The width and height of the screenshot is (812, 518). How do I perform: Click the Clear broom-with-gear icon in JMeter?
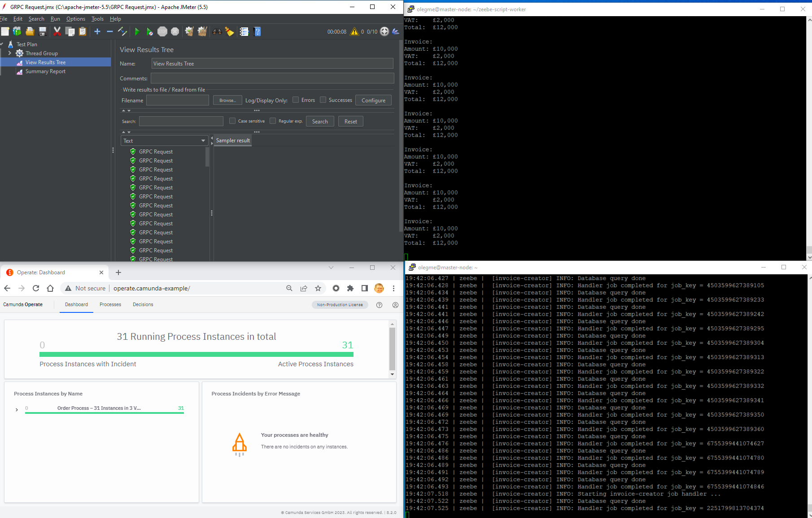click(x=189, y=31)
